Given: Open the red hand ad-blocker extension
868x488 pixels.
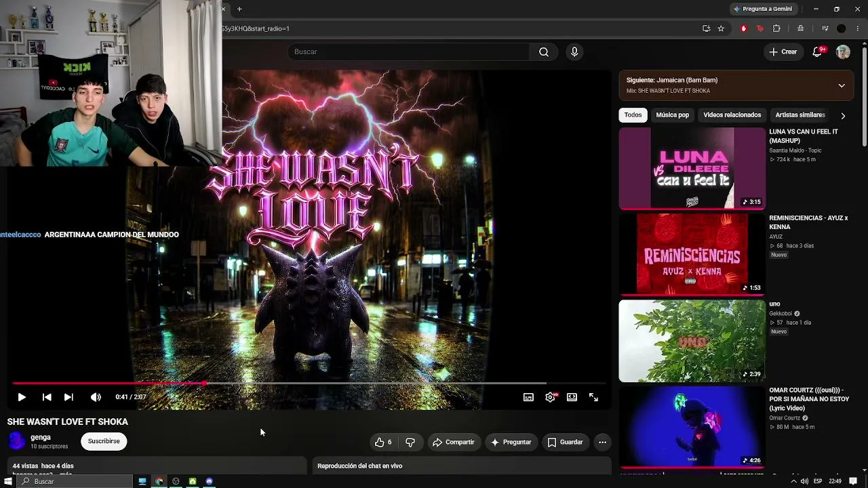Looking at the screenshot, I should tap(744, 28).
